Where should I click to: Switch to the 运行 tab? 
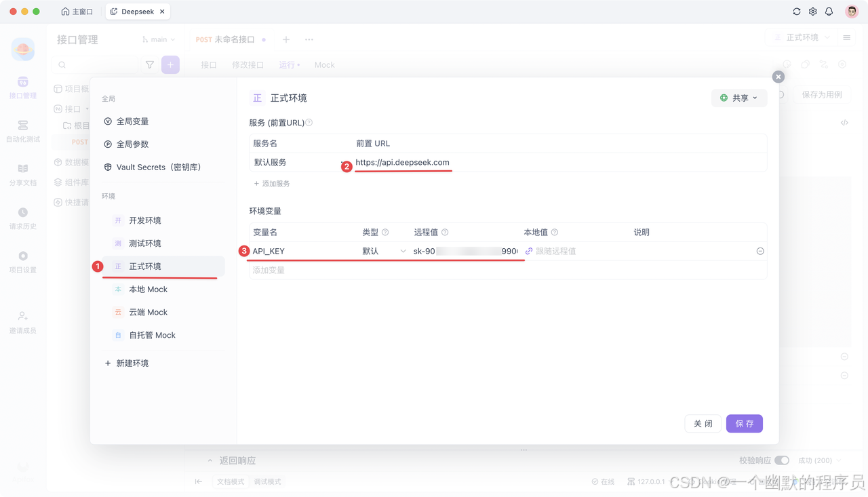coord(289,65)
